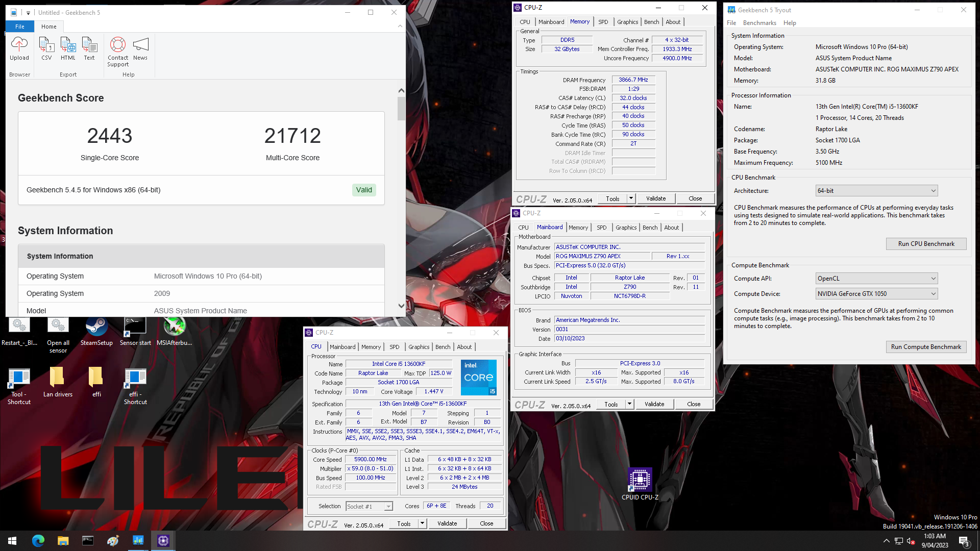Viewport: 980px width, 551px height.
Task: Switch to CPU-Z taskbar icon
Action: tap(163, 541)
